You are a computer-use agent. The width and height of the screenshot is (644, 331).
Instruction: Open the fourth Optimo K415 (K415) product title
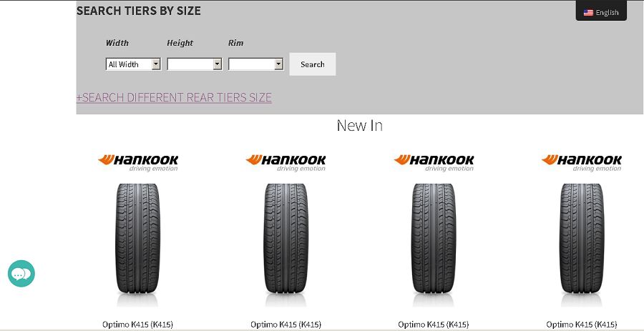[x=582, y=325]
